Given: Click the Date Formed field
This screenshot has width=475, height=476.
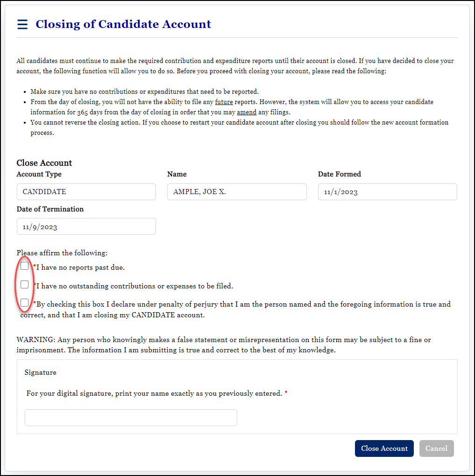Looking at the screenshot, I should (x=387, y=192).
